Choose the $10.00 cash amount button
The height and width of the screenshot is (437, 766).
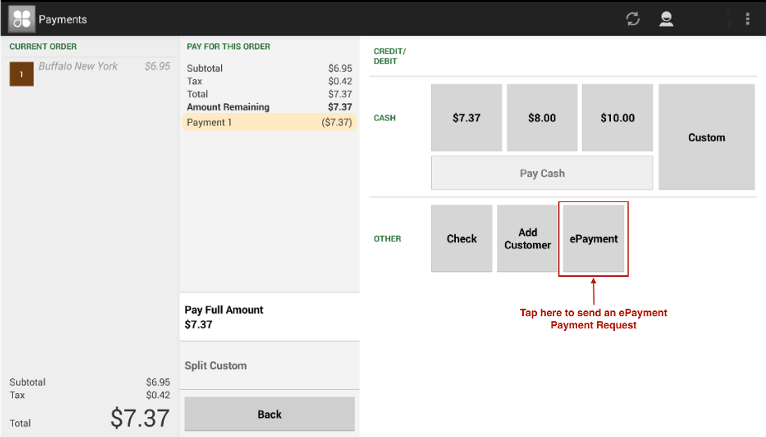[x=617, y=118]
